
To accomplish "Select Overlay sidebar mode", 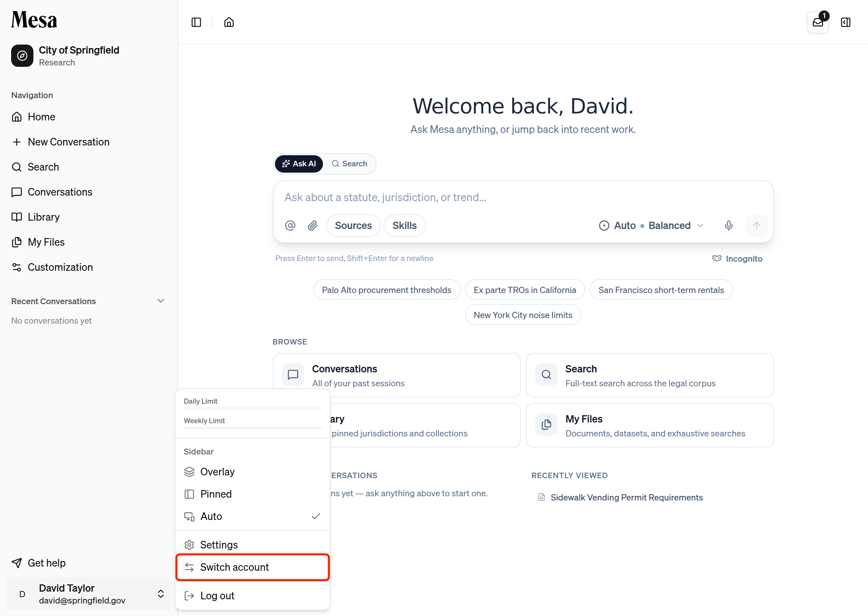I will tap(253, 472).
